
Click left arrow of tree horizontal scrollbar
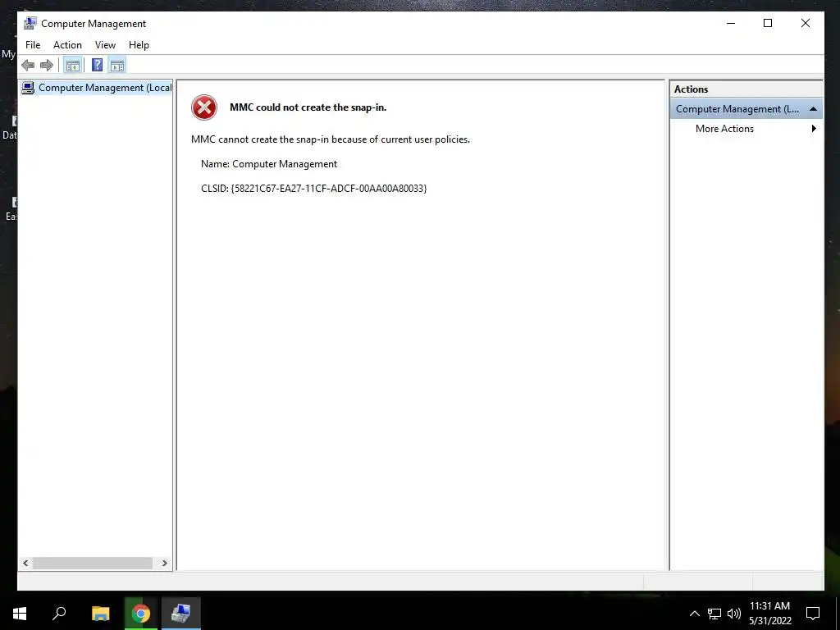coord(25,563)
